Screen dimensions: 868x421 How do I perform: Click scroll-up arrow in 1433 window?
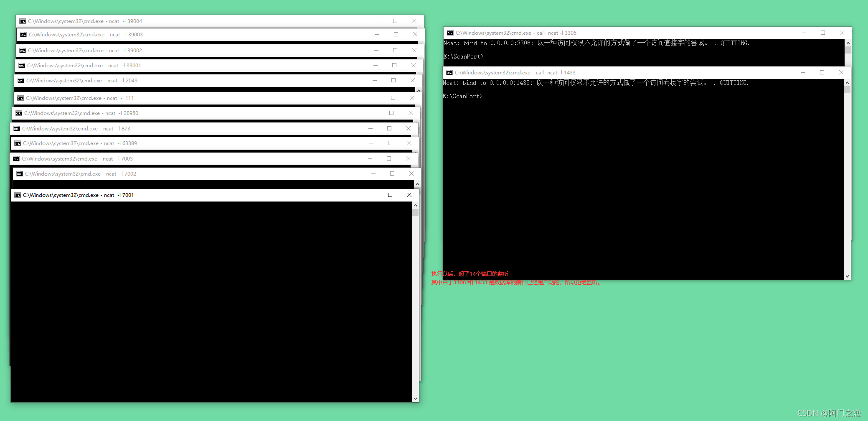click(847, 83)
